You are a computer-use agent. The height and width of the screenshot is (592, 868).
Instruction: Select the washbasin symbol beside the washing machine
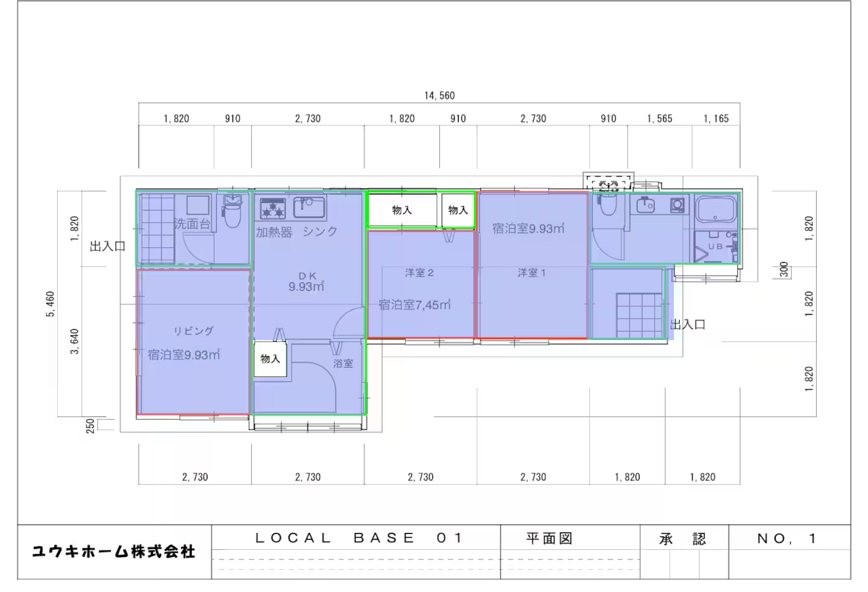(646, 206)
